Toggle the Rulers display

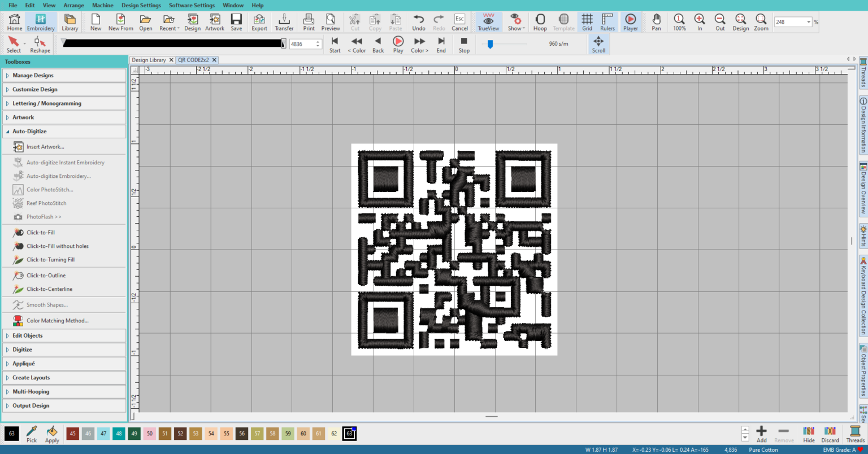tap(607, 22)
